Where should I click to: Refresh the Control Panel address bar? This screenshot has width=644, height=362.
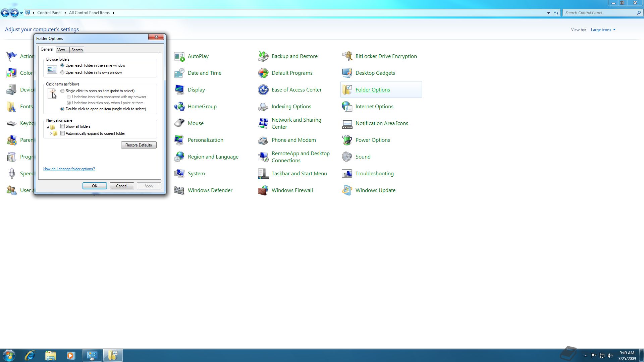[556, 13]
